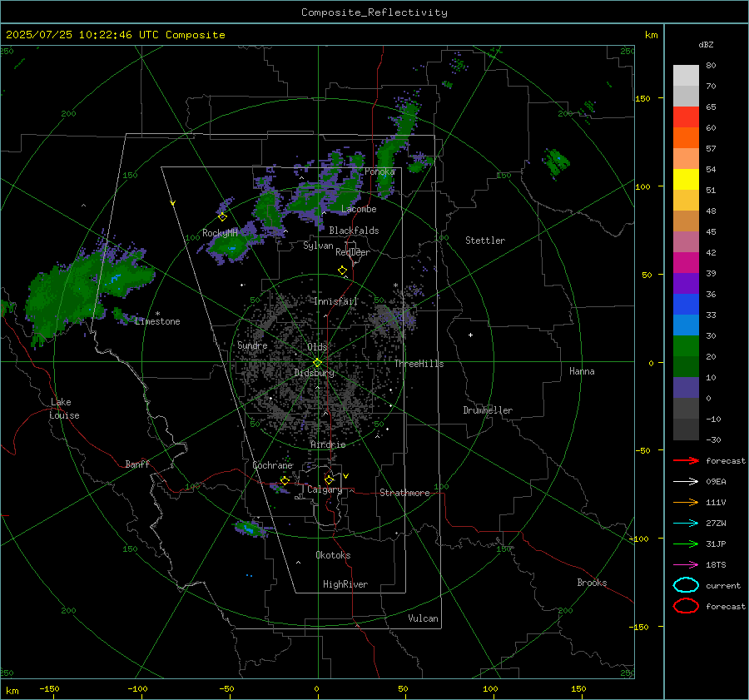Click the cyan 27ZW arrow icon

[686, 524]
